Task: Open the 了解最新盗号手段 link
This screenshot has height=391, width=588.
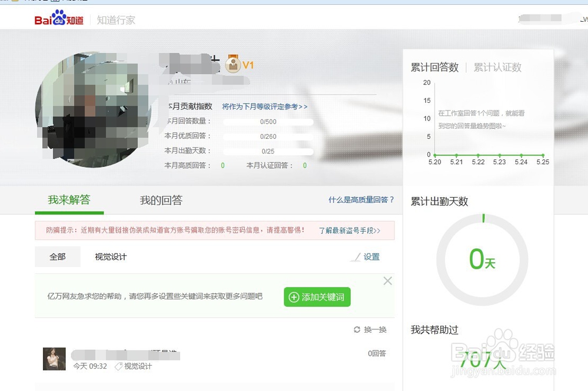Action: point(349,229)
